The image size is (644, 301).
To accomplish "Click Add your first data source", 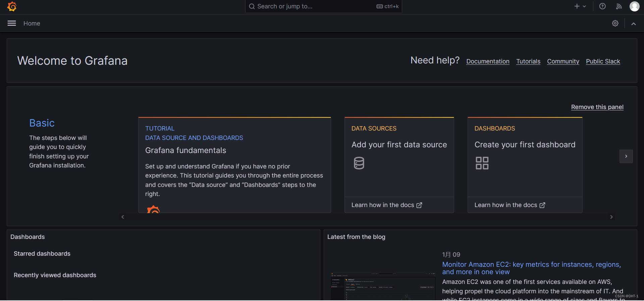I will tap(399, 145).
